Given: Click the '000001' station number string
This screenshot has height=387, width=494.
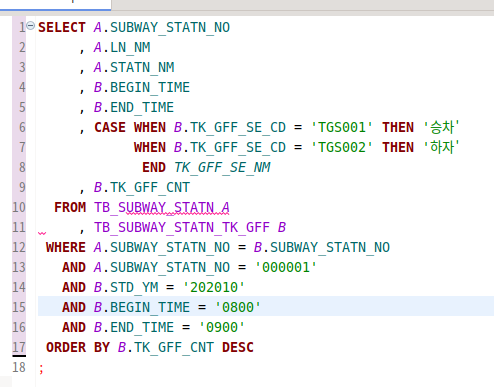Looking at the screenshot, I should [x=286, y=267].
